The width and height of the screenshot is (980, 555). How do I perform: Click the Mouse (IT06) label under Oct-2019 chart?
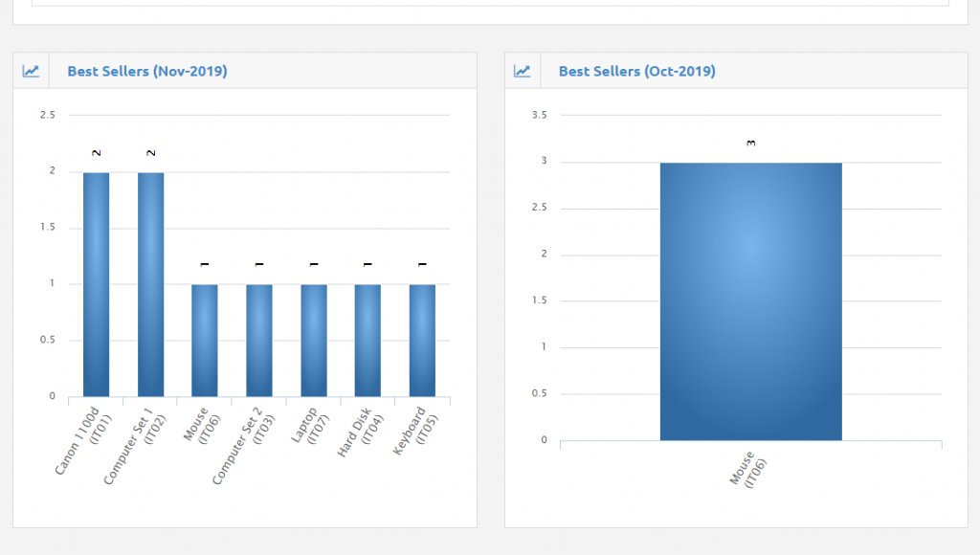click(x=747, y=470)
